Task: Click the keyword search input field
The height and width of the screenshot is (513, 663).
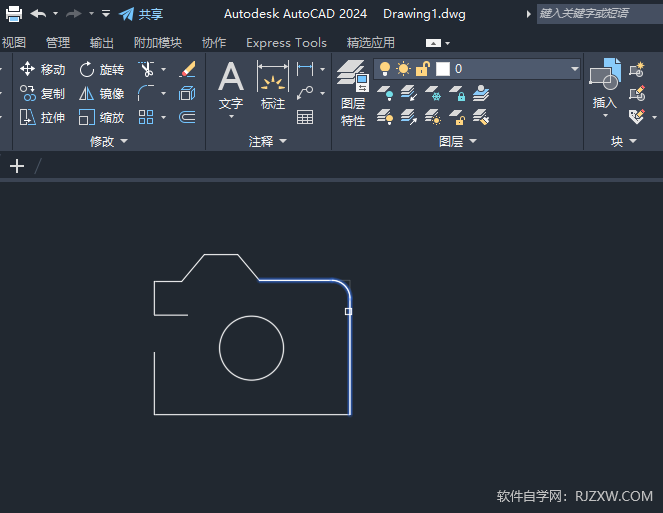Action: click(x=597, y=13)
